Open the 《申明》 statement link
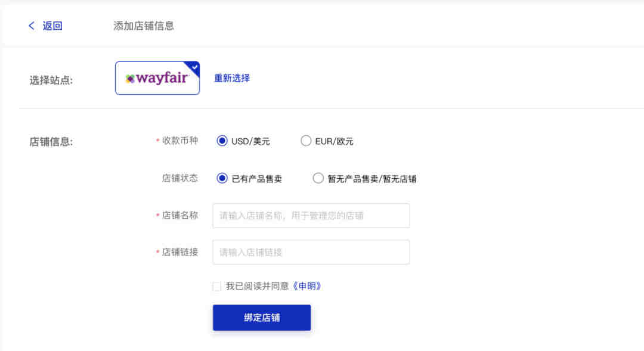Screen dimensions: 644x351 click(x=307, y=286)
